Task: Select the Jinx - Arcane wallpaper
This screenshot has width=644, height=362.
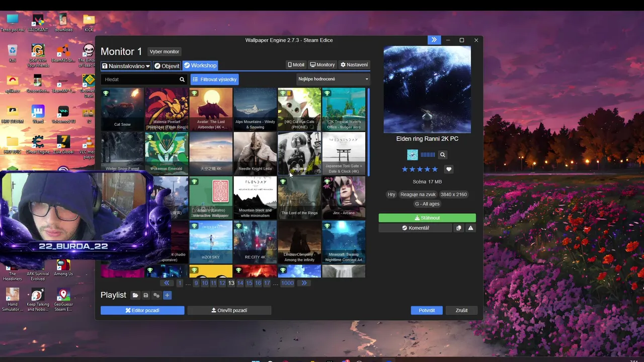Action: (x=344, y=198)
